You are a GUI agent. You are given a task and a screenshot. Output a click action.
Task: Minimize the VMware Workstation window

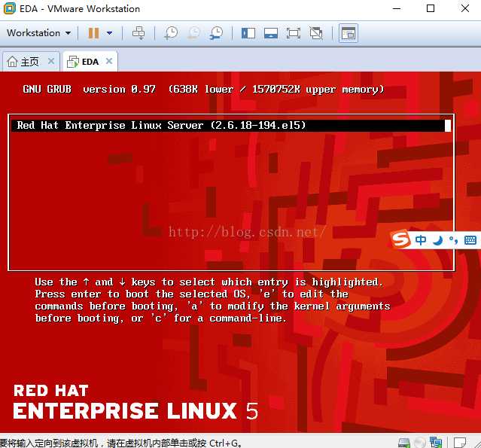(397, 8)
